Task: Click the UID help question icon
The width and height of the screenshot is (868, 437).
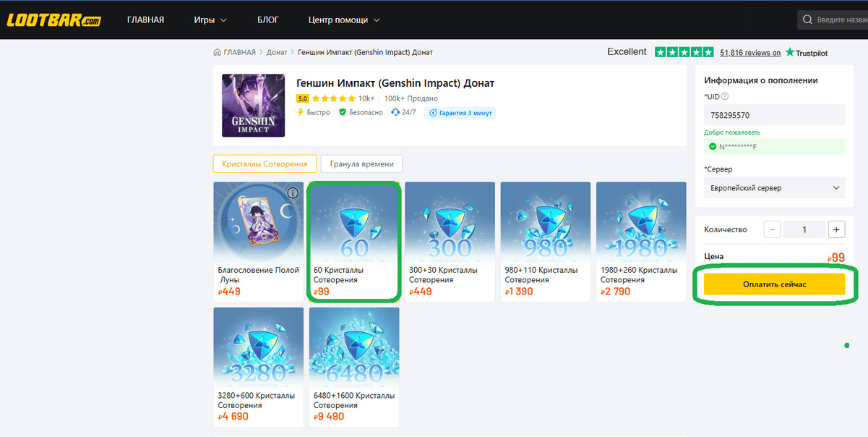Action: 725,96
